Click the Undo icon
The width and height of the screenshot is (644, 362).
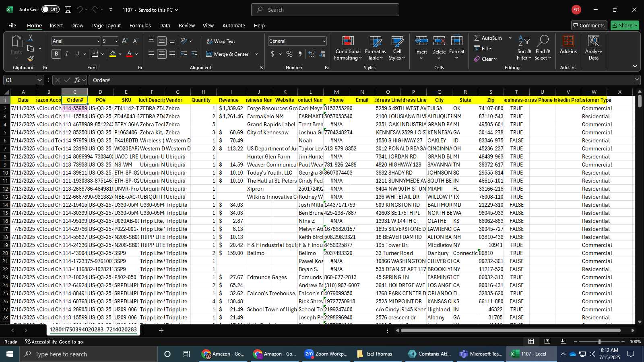click(x=80, y=10)
